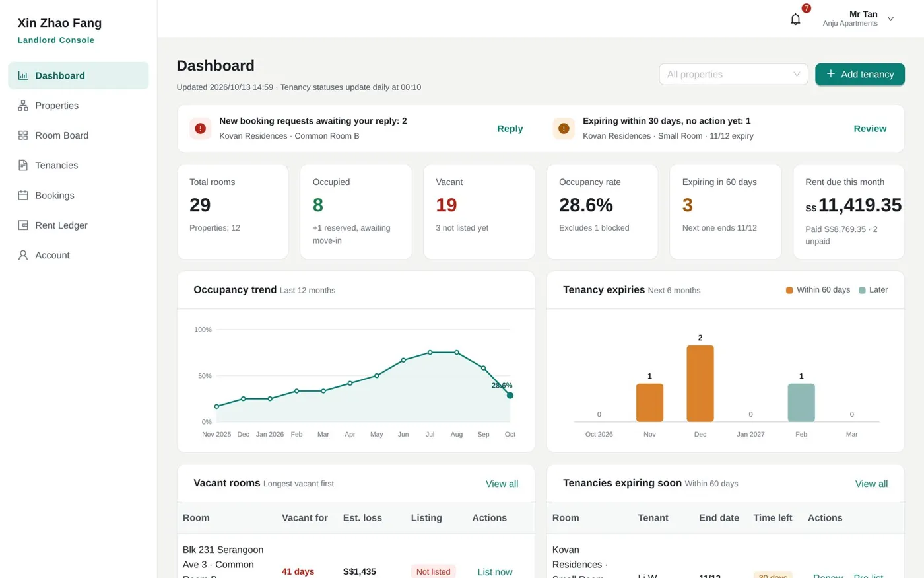Click the Account person icon
The width and height of the screenshot is (924, 578).
(x=23, y=255)
